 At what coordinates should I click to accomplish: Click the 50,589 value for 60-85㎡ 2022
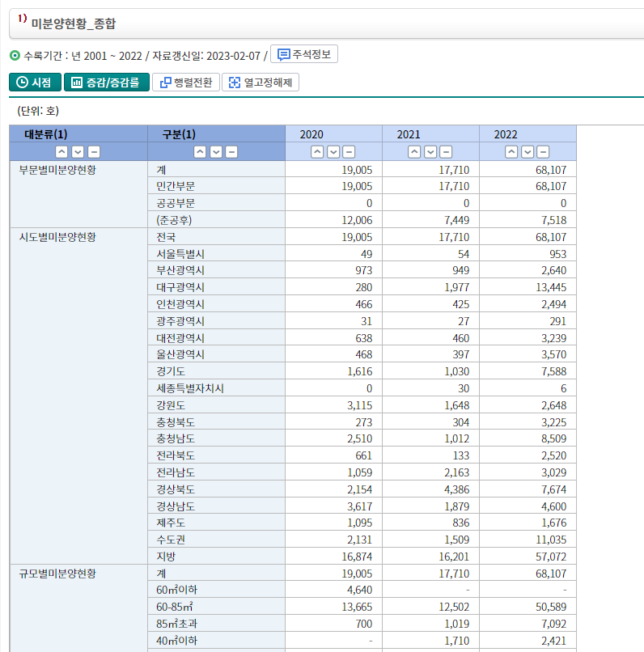point(551,607)
